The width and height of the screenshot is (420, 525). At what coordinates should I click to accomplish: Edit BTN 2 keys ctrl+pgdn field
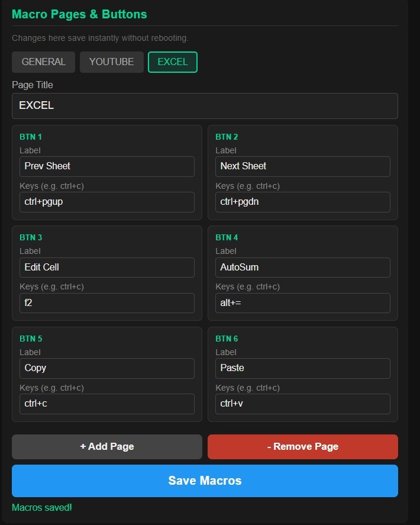(303, 202)
